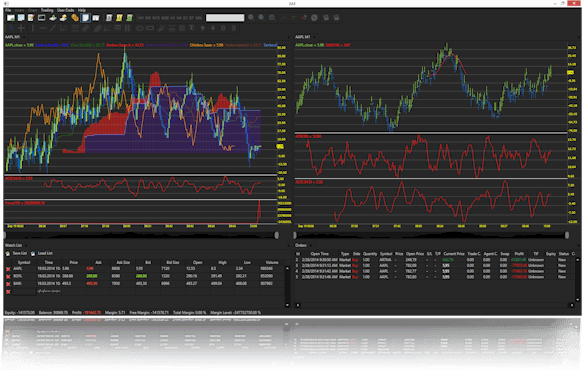This screenshot has width=583, height=371.
Task: Click the second blue window toolbar icon
Action: point(21,17)
